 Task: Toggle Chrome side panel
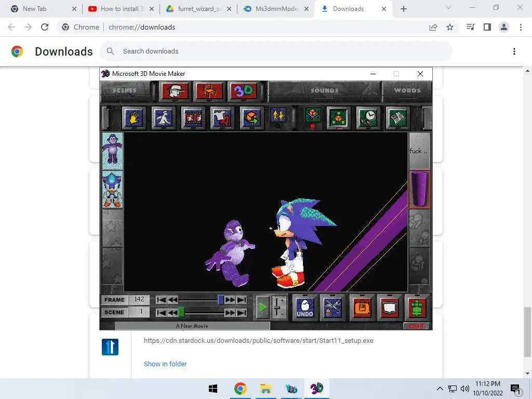point(487,27)
